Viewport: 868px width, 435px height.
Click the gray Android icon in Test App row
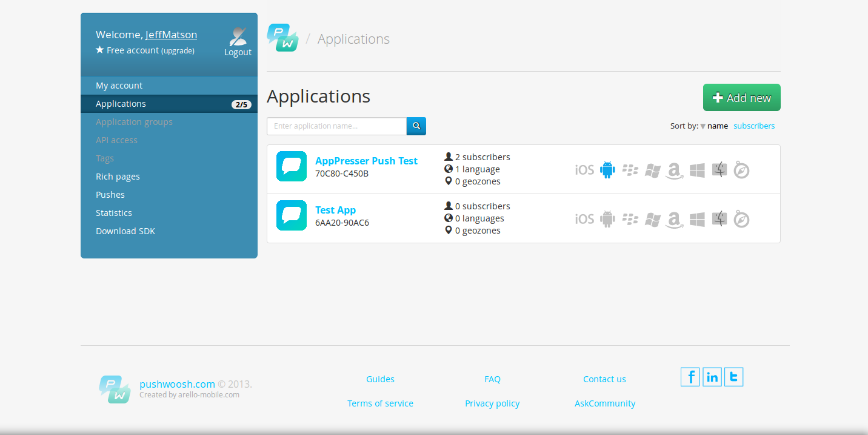pos(607,219)
